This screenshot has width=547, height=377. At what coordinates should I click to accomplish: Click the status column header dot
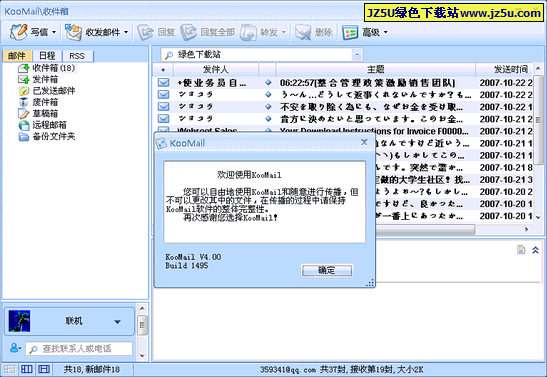163,69
